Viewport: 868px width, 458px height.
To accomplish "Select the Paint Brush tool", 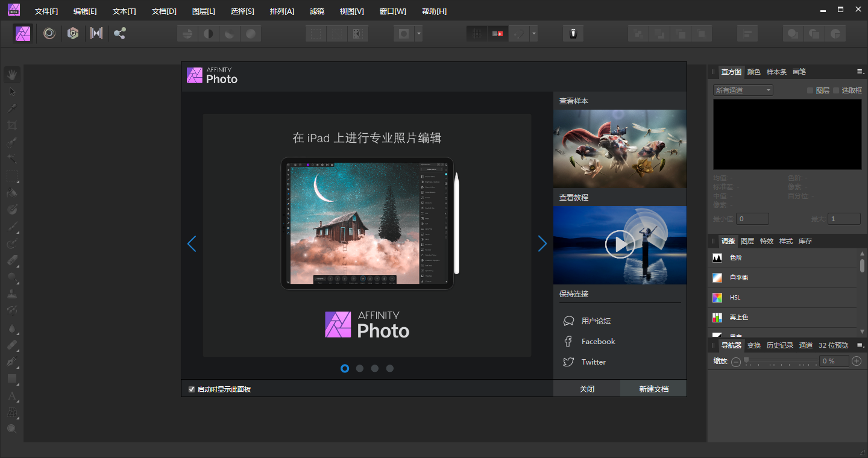I will click(12, 227).
